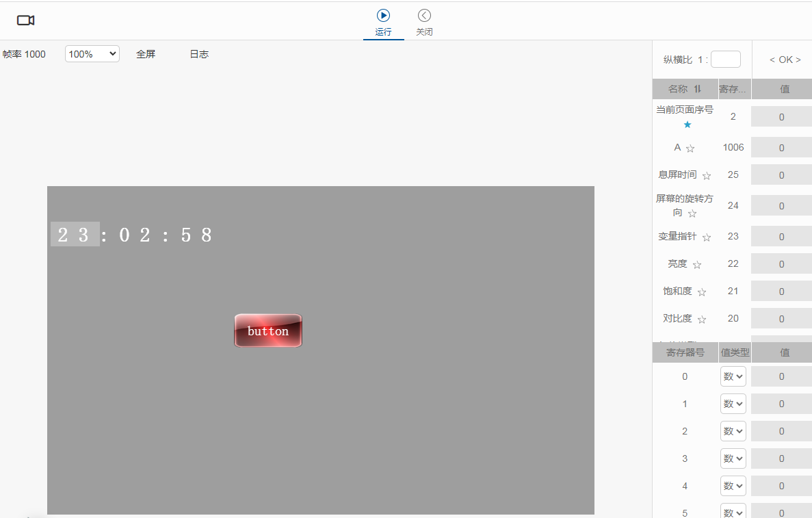812x518 pixels.
Task: Click the video camera record icon
Action: [26, 21]
